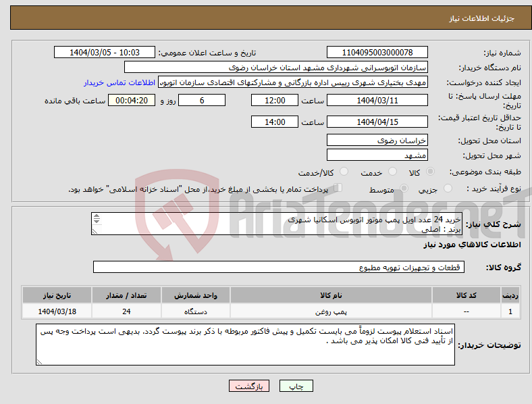Click the row number cell 1
The width and height of the screenshot is (532, 404).
510,311
